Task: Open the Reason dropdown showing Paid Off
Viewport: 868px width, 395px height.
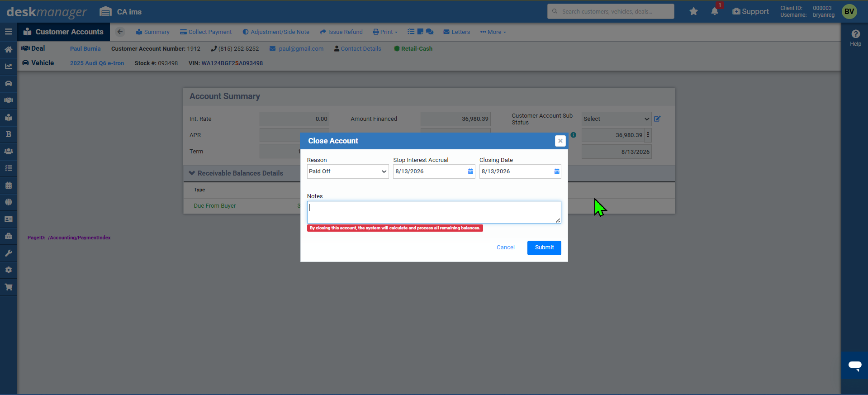Action: (348, 171)
